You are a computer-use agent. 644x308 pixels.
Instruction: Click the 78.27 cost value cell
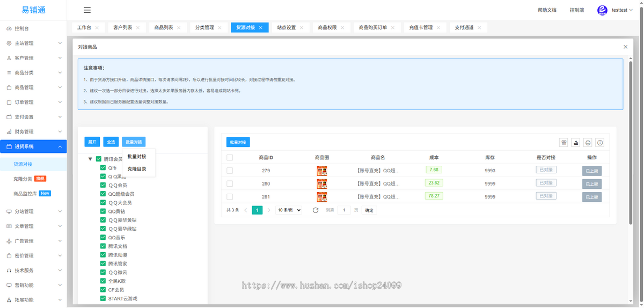point(433,196)
